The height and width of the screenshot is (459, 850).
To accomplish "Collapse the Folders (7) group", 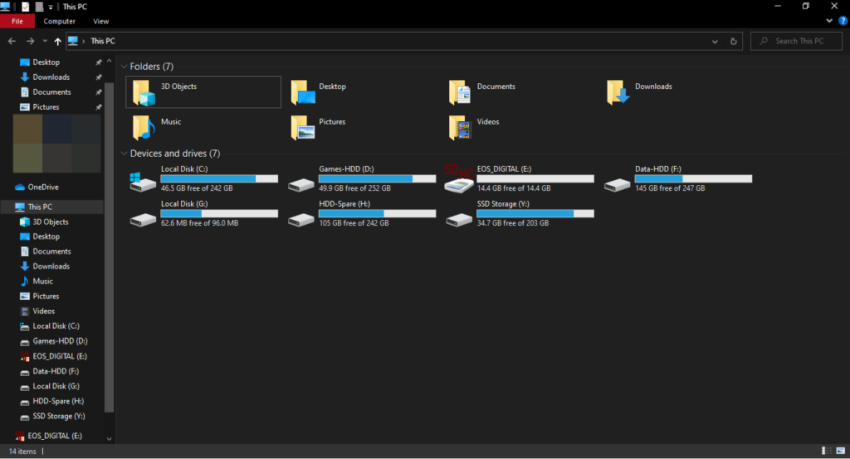I will (x=124, y=67).
